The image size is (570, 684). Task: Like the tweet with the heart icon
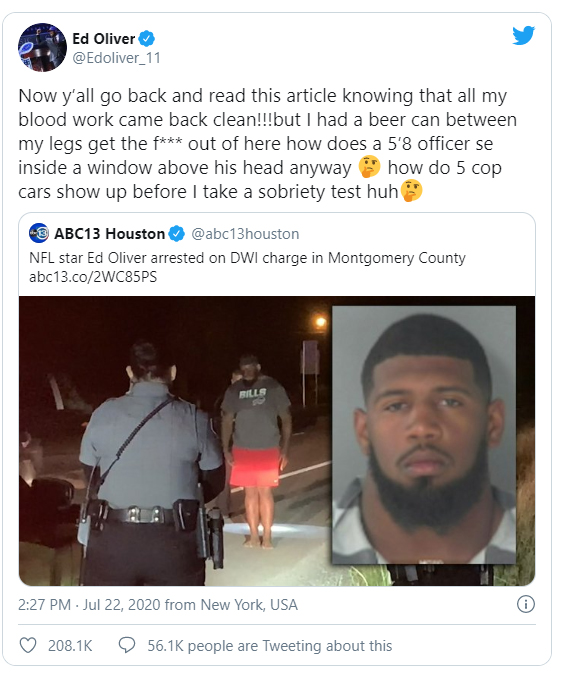(28, 645)
